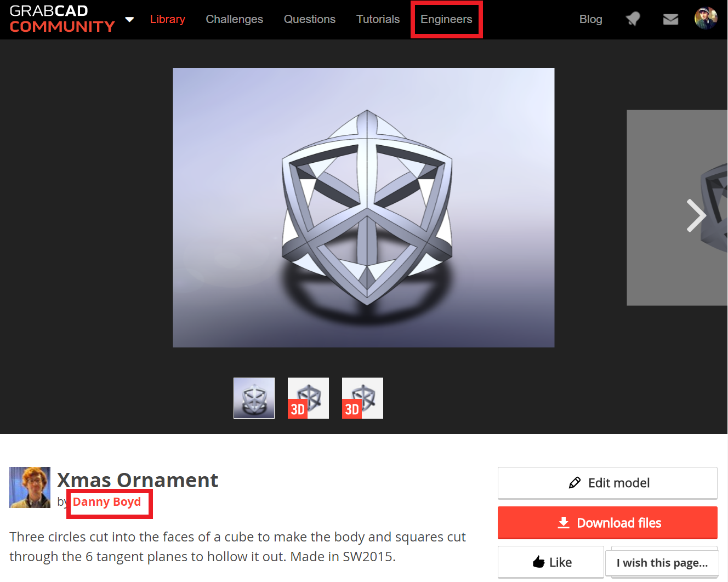Click the GrabCAD Community logo
This screenshot has height=582, width=728.
coord(62,19)
